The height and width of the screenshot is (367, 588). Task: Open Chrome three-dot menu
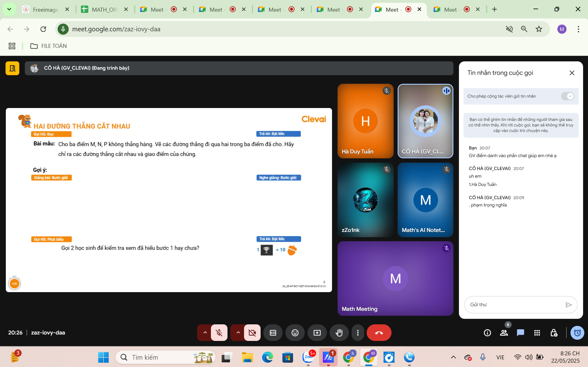(578, 29)
